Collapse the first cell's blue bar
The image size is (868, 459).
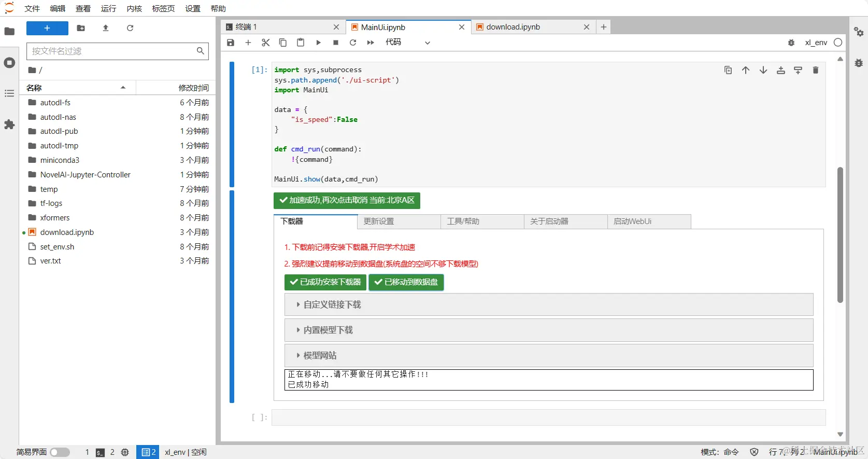click(232, 124)
